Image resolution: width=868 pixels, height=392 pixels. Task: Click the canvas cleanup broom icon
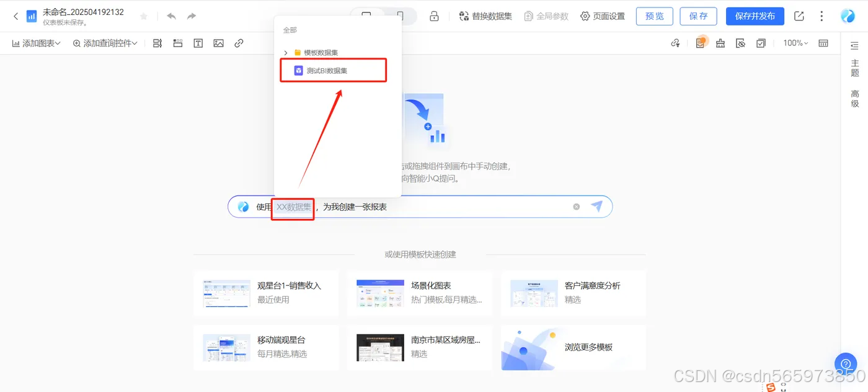tap(719, 43)
